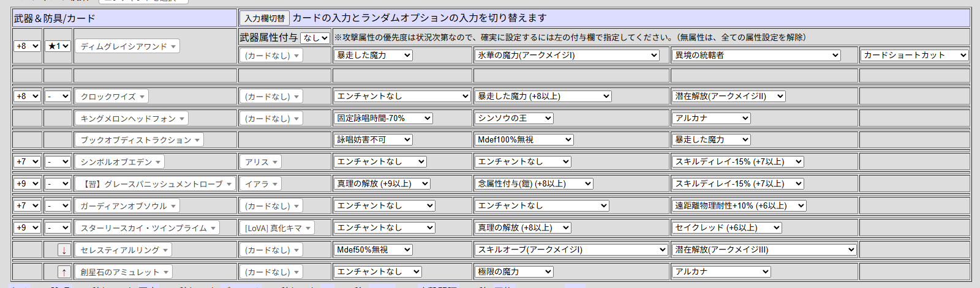
Task: Open the セイクレッド (+6以上) dropdown
Action: coord(726,227)
